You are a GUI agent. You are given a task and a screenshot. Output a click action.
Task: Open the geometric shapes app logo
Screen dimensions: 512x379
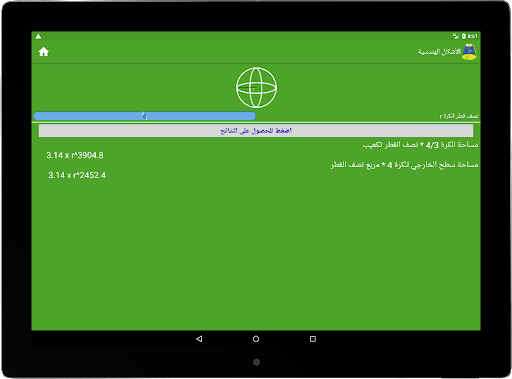469,52
